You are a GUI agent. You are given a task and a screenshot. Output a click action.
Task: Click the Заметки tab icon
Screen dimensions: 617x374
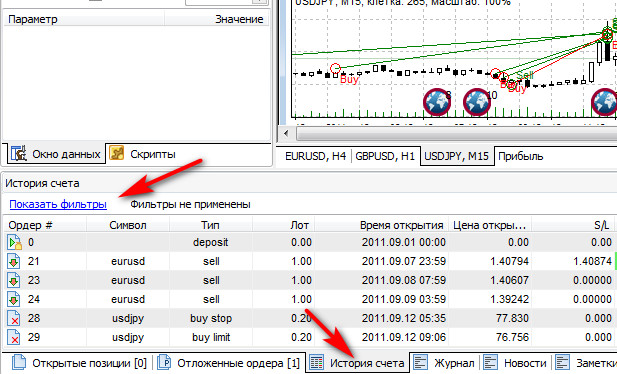pyautogui.click(x=563, y=363)
